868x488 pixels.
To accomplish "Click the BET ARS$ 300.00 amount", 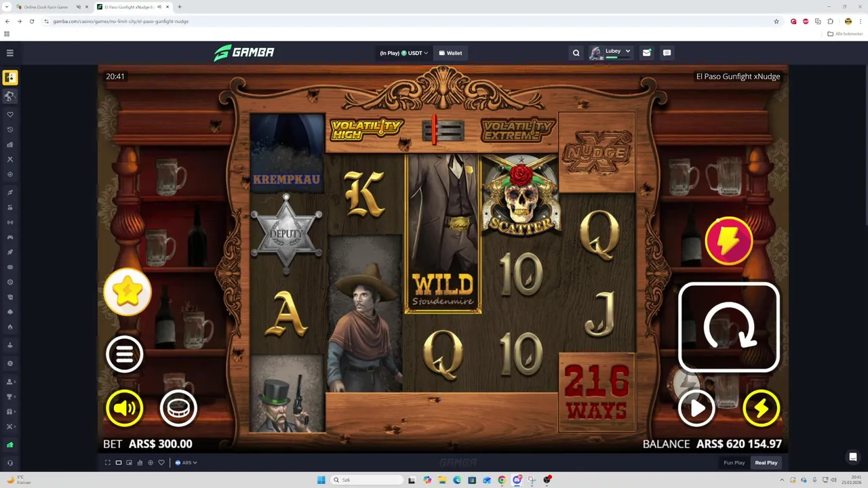I will click(x=148, y=444).
